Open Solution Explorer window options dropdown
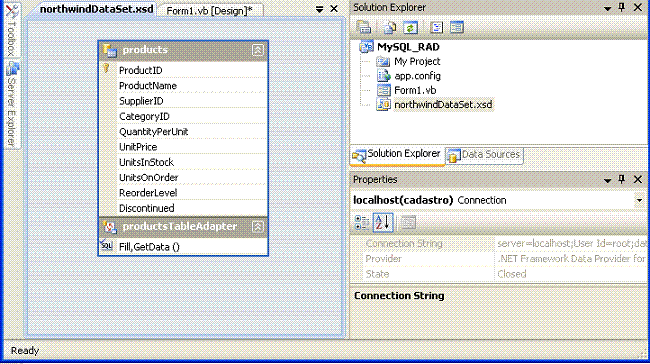Screen dimensions: 650x364 (607, 8)
